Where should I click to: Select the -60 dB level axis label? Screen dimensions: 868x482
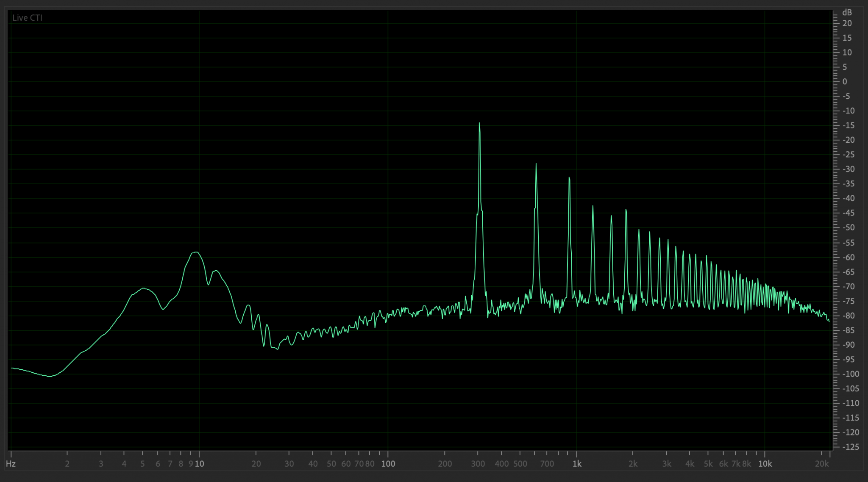(849, 258)
